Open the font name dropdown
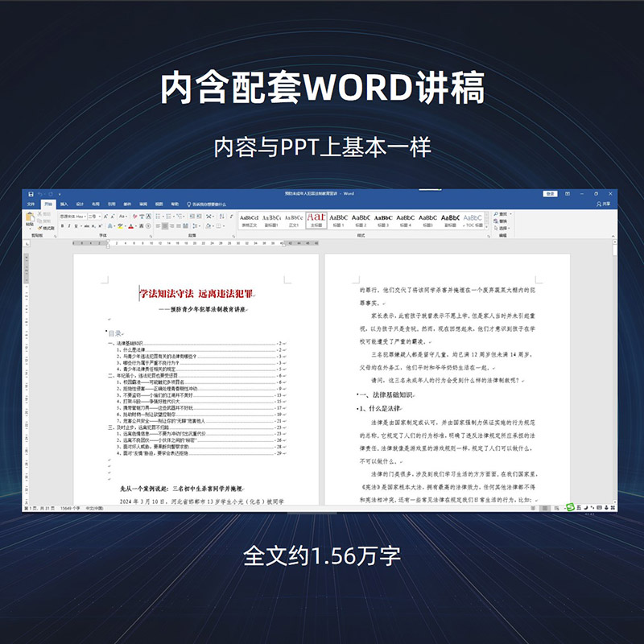644x644 pixels. (x=85, y=216)
